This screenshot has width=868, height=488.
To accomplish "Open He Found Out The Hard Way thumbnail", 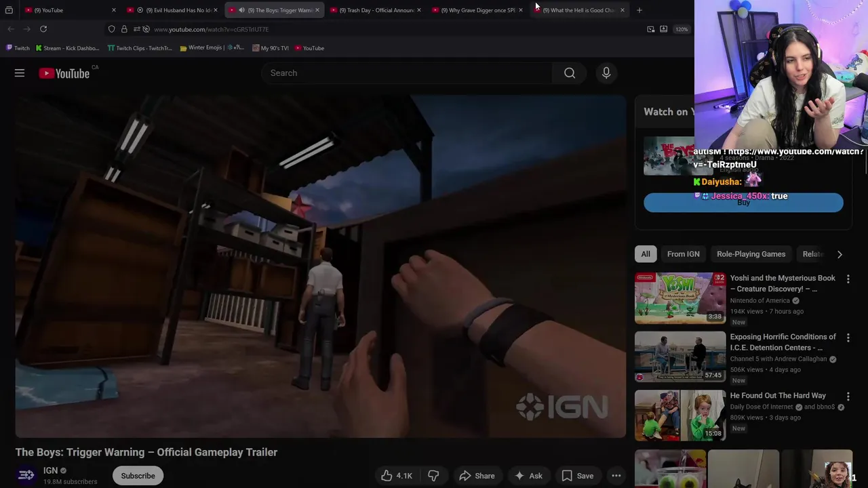I will point(680,415).
